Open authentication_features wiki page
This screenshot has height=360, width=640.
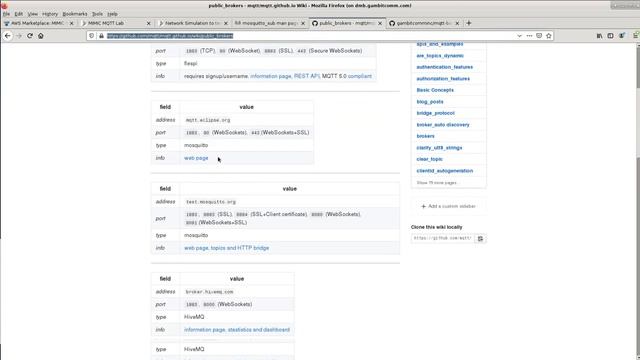(444, 67)
